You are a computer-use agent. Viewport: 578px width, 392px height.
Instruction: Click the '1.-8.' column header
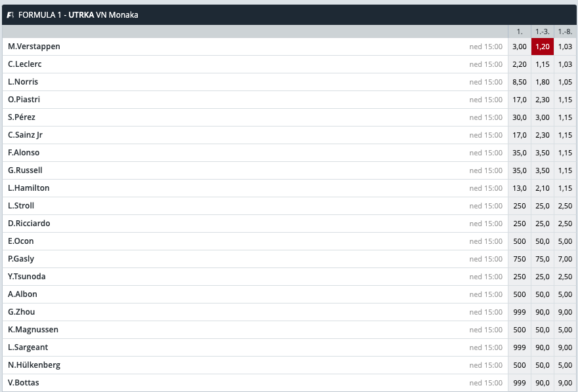tap(565, 31)
